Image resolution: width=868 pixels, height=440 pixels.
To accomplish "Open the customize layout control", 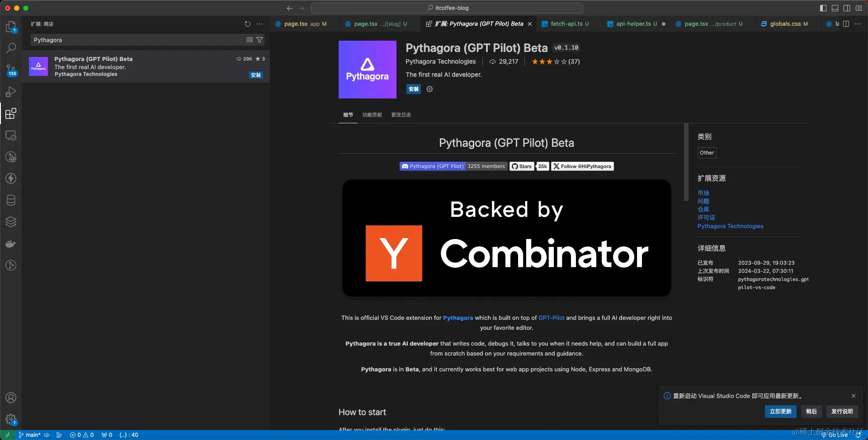I will pyautogui.click(x=859, y=8).
